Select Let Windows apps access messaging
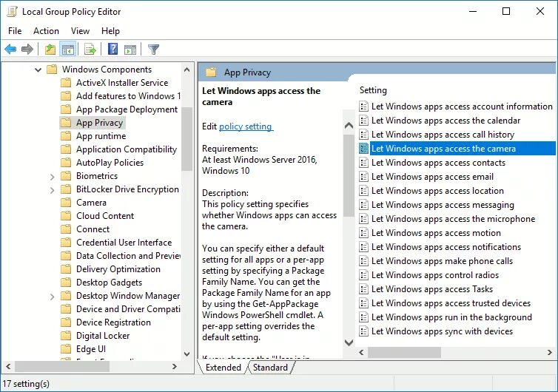 coord(443,205)
